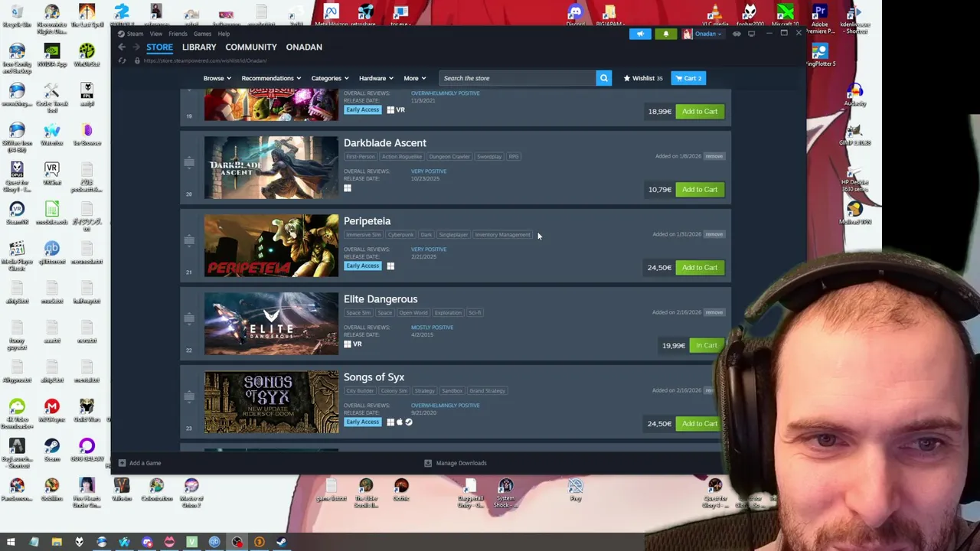Click the store search magnifier button
980x551 pixels.
pyautogui.click(x=603, y=78)
